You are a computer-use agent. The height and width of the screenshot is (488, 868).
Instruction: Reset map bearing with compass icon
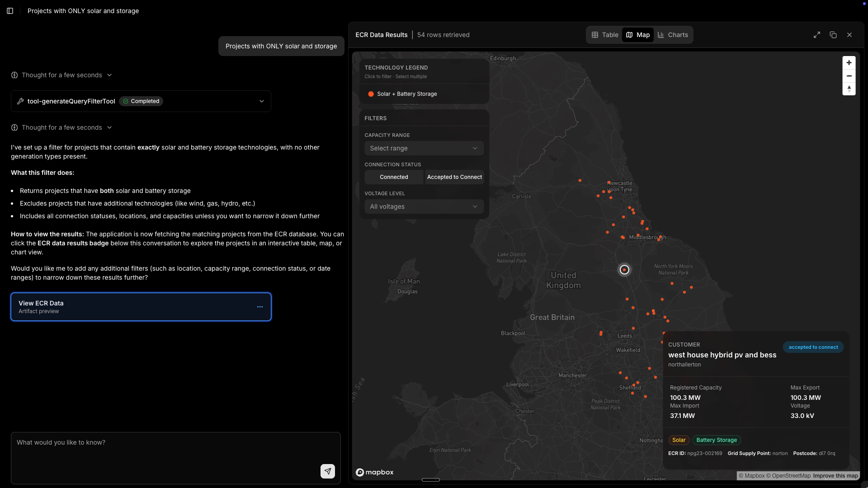click(x=849, y=89)
